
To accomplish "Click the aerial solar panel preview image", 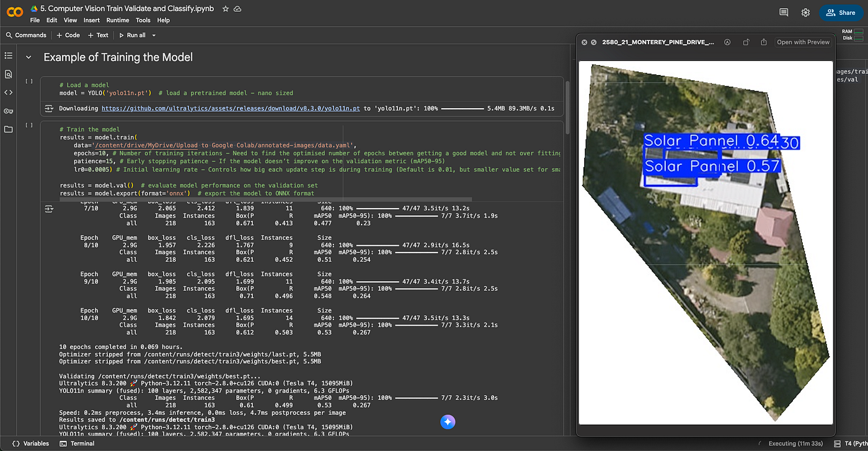I will point(706,242).
